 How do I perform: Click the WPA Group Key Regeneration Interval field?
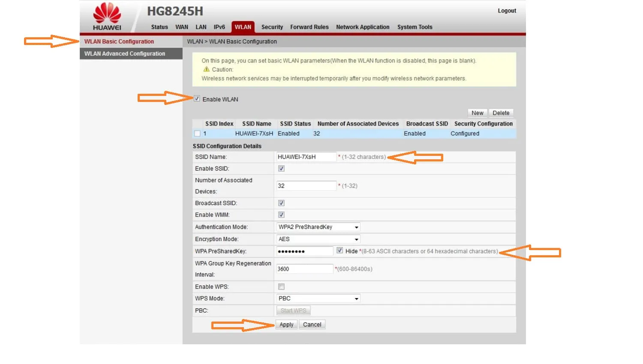click(x=304, y=269)
